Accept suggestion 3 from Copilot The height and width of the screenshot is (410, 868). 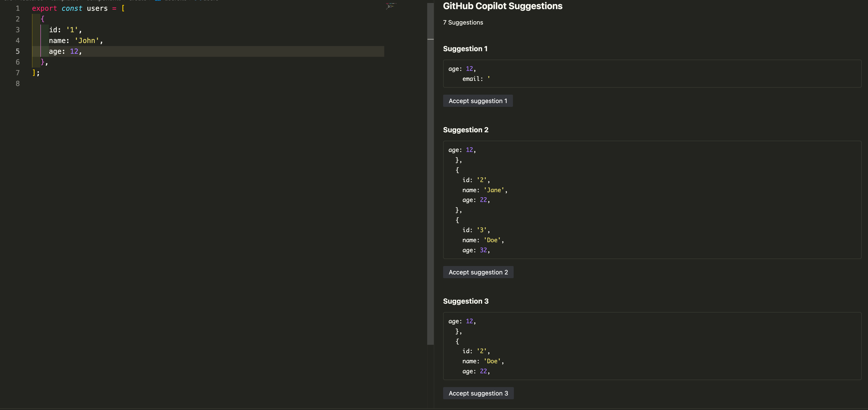click(x=478, y=393)
